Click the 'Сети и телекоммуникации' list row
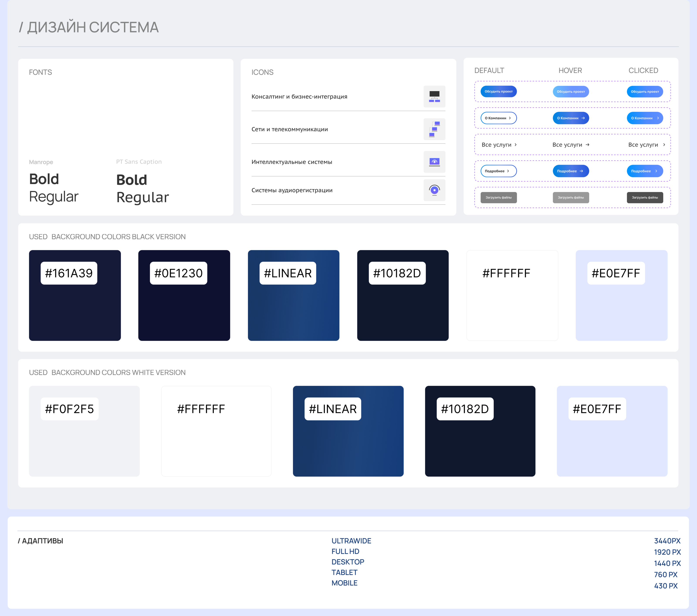 coord(289,129)
